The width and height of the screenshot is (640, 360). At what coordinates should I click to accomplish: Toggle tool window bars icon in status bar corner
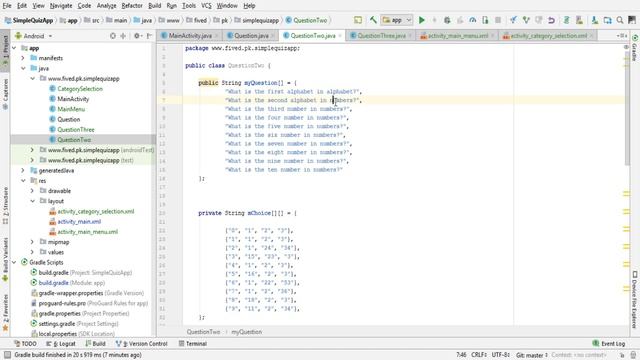[7, 355]
